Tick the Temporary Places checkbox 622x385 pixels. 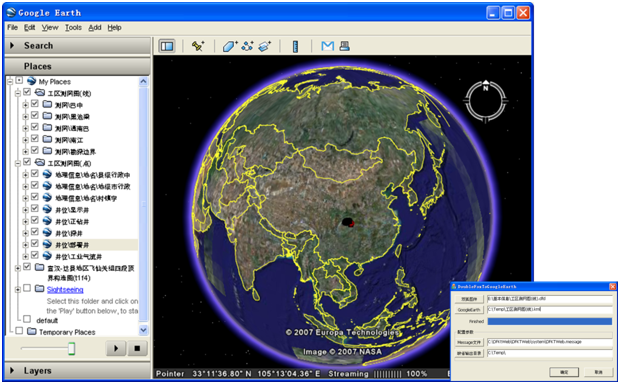point(19,331)
